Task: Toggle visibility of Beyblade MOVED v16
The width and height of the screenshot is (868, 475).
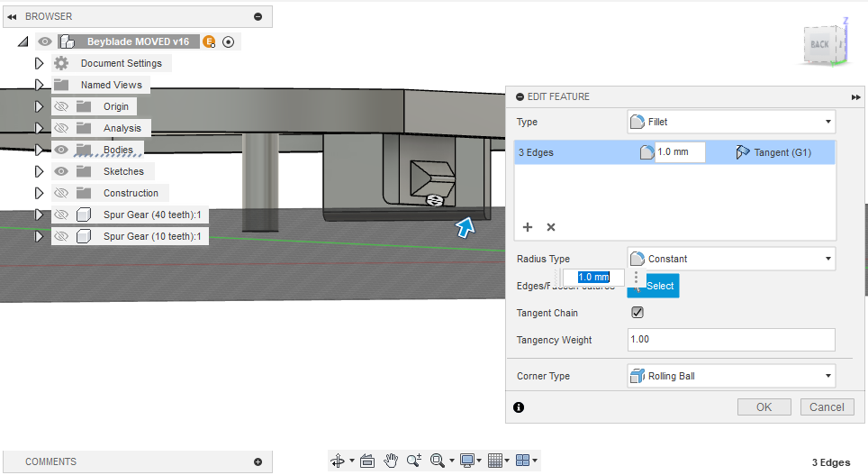Action: pyautogui.click(x=45, y=41)
